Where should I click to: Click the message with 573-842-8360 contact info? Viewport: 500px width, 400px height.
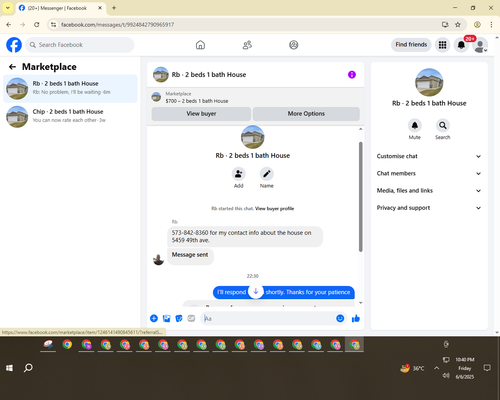click(x=245, y=237)
